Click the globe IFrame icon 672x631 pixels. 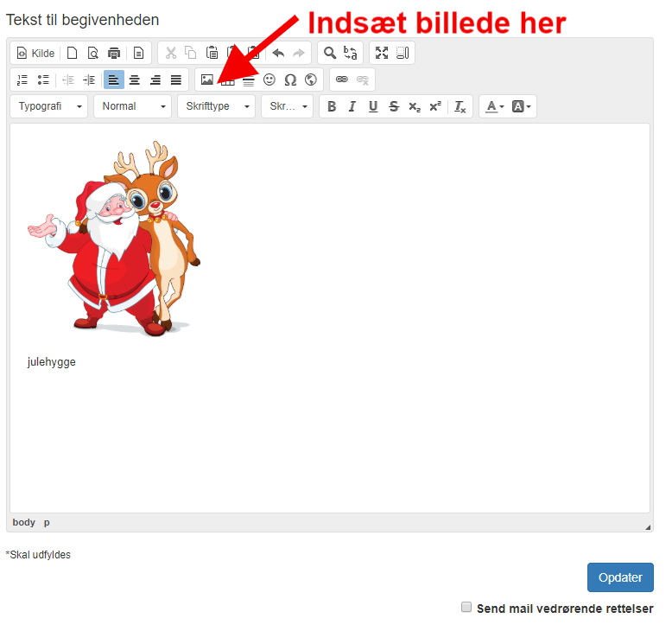[311, 80]
